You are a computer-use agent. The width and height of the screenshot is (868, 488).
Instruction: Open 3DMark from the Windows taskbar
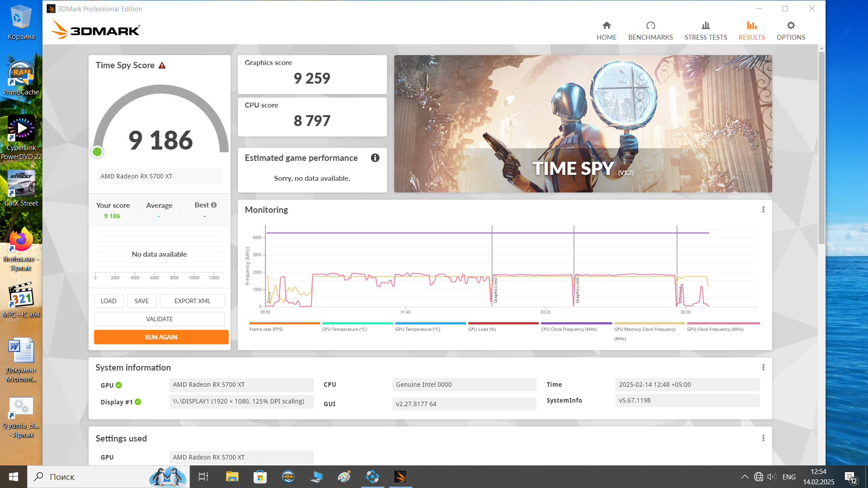coord(400,477)
